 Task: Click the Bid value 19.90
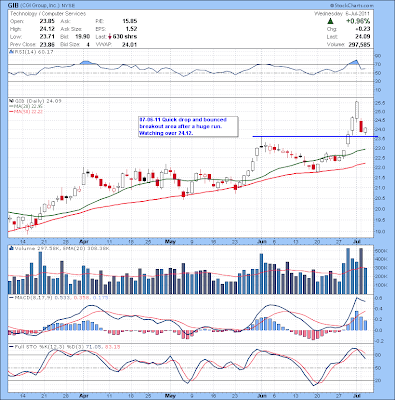tap(82, 37)
